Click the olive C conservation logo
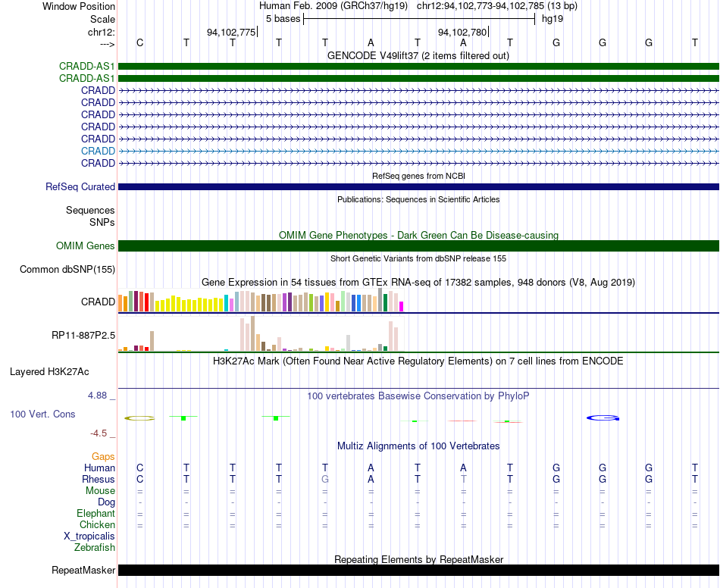This screenshot has height=588, width=720. 139,418
